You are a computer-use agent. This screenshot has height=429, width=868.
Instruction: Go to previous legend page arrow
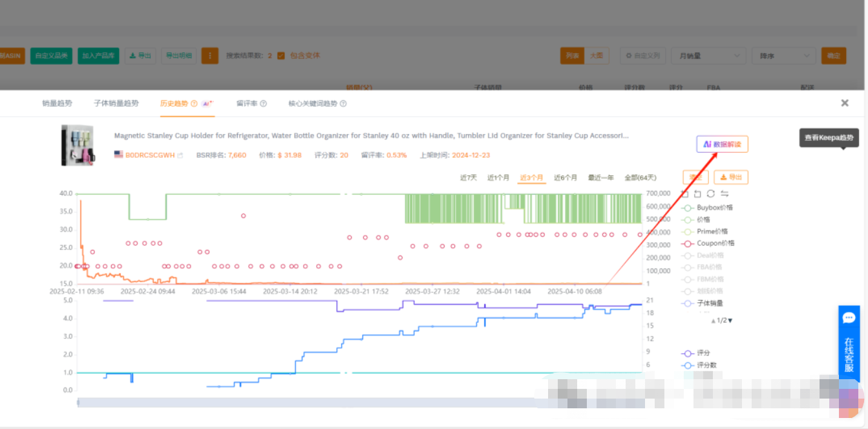[x=714, y=320]
